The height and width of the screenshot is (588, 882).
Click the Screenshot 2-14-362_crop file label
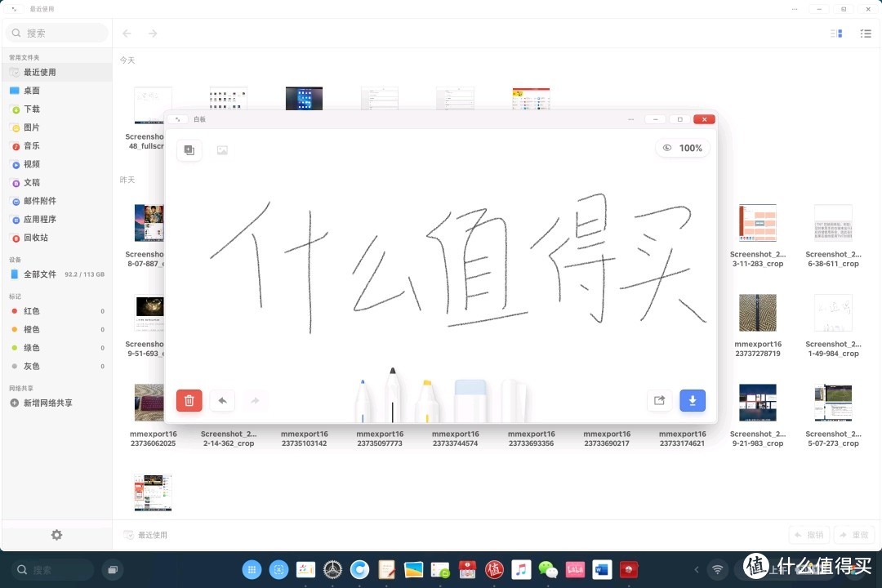point(229,439)
